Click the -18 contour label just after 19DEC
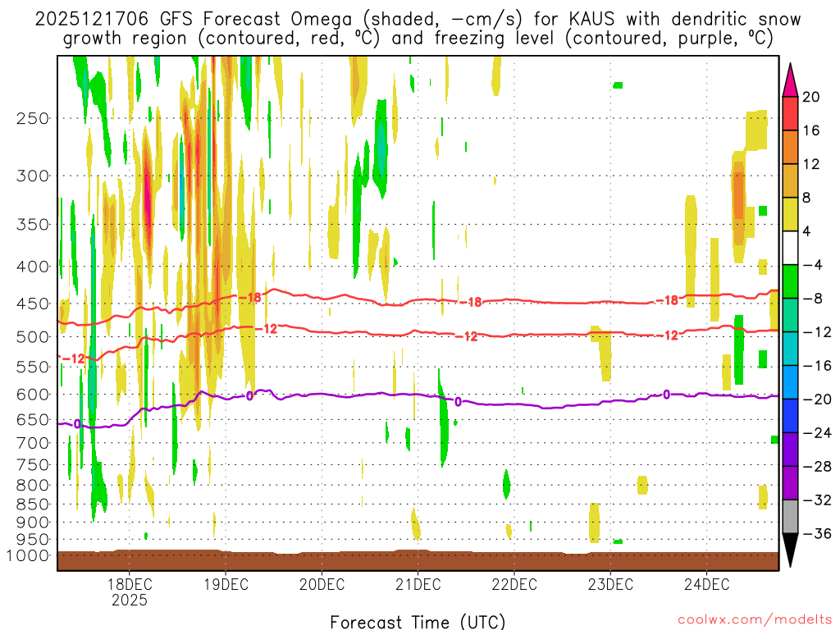Viewport: 840px width, 630px height. click(249, 297)
